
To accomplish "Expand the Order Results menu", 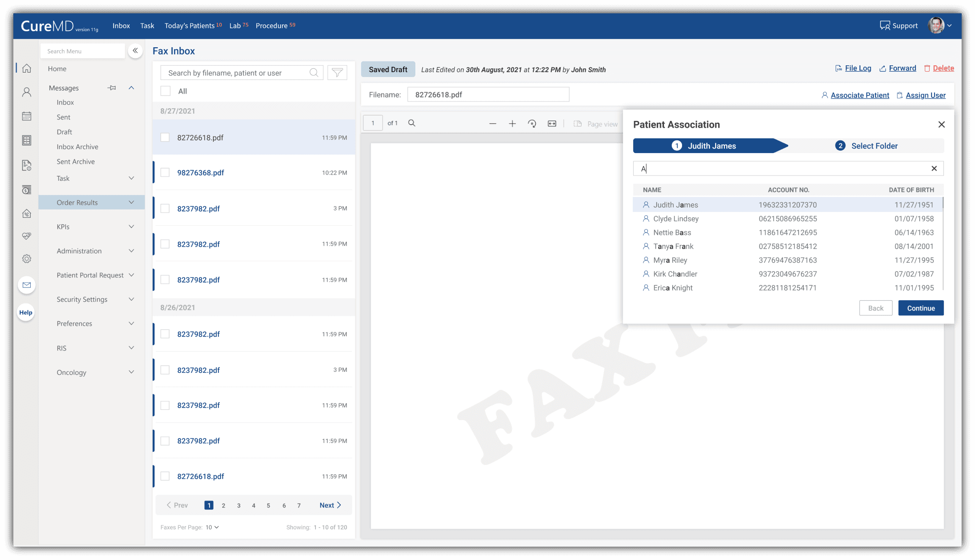I will pos(131,202).
